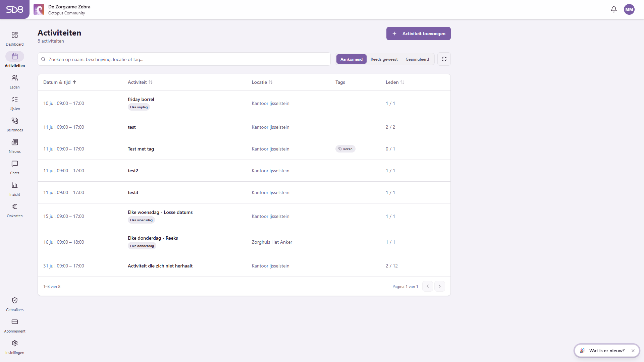Click the '2 / 2' members count
The height and width of the screenshot is (362, 644).
[390, 127]
